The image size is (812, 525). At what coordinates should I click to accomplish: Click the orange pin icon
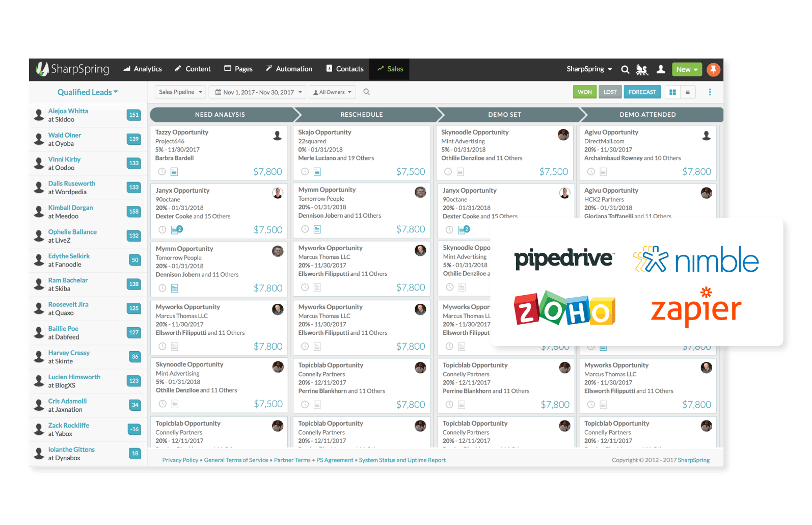click(714, 69)
